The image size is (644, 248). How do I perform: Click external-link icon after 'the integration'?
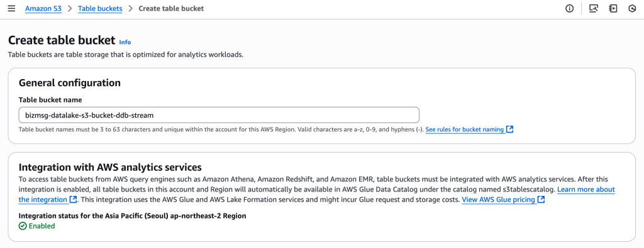point(74,200)
